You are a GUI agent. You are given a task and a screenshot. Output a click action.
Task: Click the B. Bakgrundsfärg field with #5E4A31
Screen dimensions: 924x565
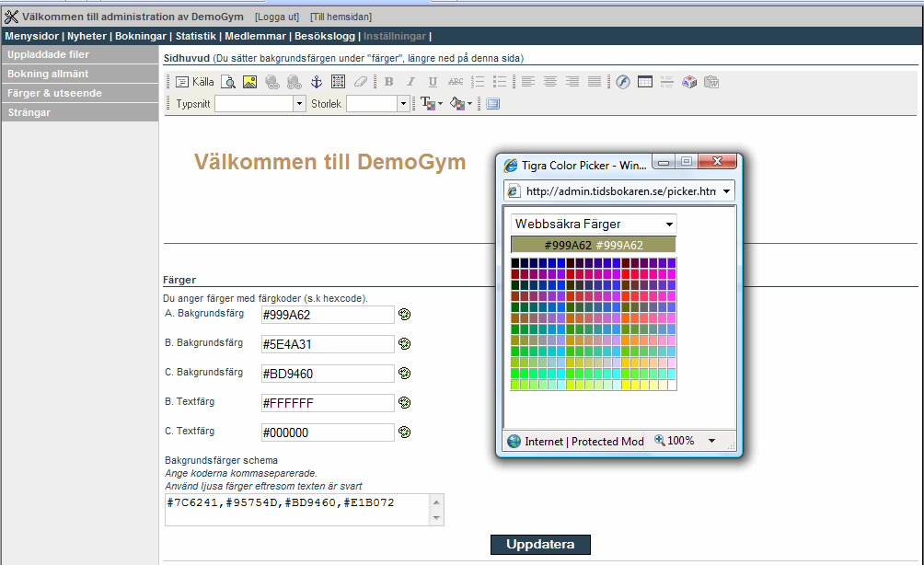click(328, 344)
